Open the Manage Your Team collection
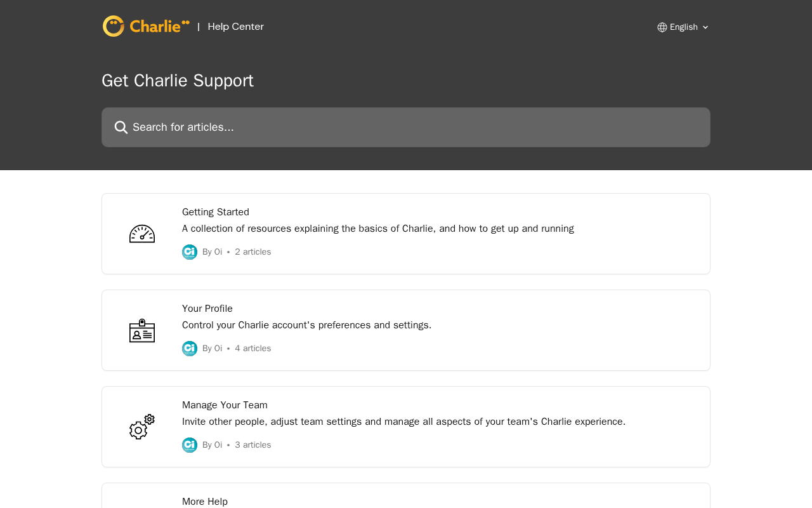812x508 pixels. (406, 427)
